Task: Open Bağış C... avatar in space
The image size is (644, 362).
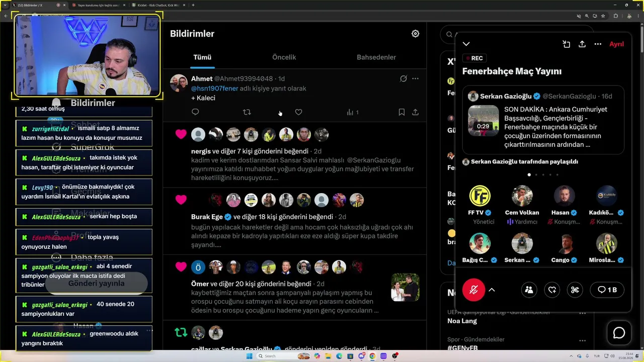Action: point(479,244)
